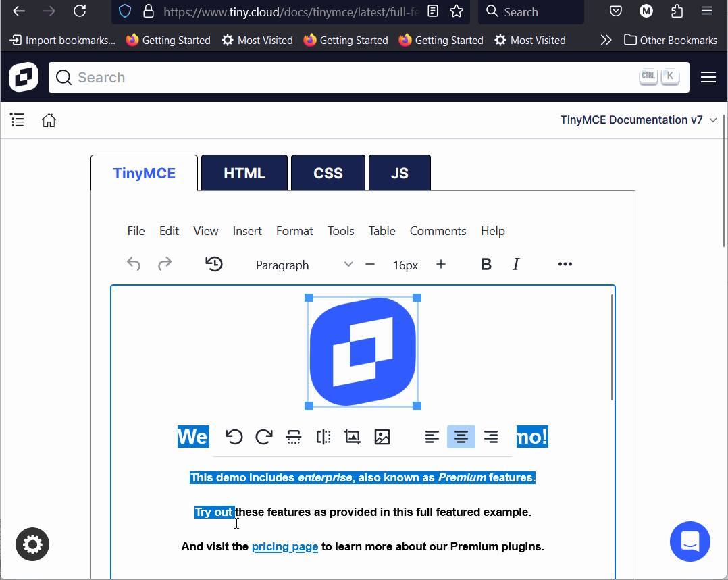Rotate image clockwise in floating toolbar

[263, 437]
